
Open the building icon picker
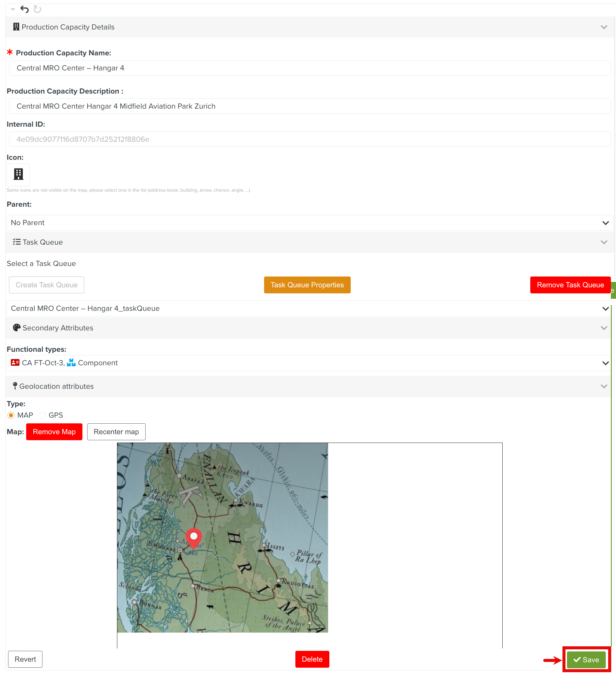click(18, 174)
